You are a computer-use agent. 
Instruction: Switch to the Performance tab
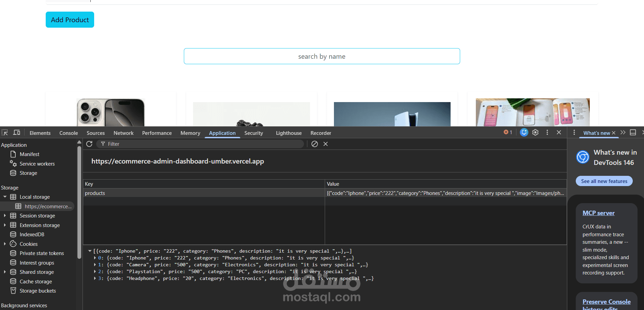pos(157,133)
